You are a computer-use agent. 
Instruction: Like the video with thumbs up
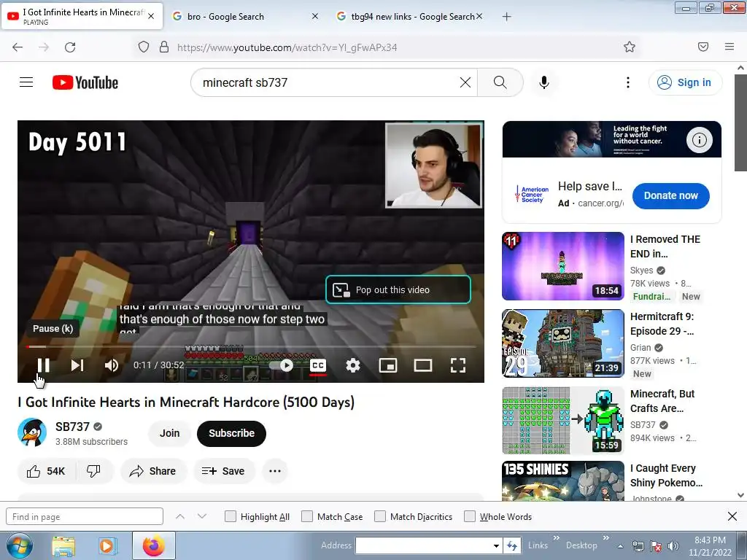[46, 471]
